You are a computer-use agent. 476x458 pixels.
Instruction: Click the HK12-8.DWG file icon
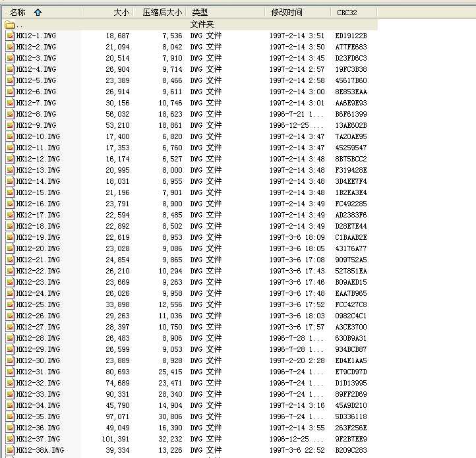pos(10,115)
